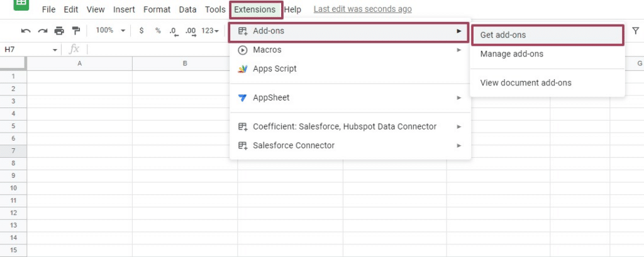The height and width of the screenshot is (257, 644).
Task: Apply percent format icon
Action: coord(158,31)
